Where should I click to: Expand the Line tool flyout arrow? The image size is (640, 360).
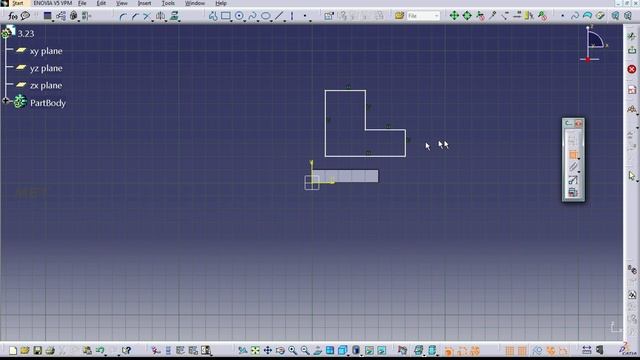[284, 20]
